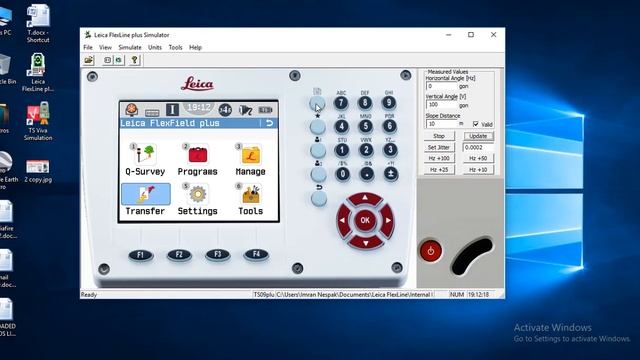
Task: Open the Tools menu in menu bar
Action: (x=176, y=47)
